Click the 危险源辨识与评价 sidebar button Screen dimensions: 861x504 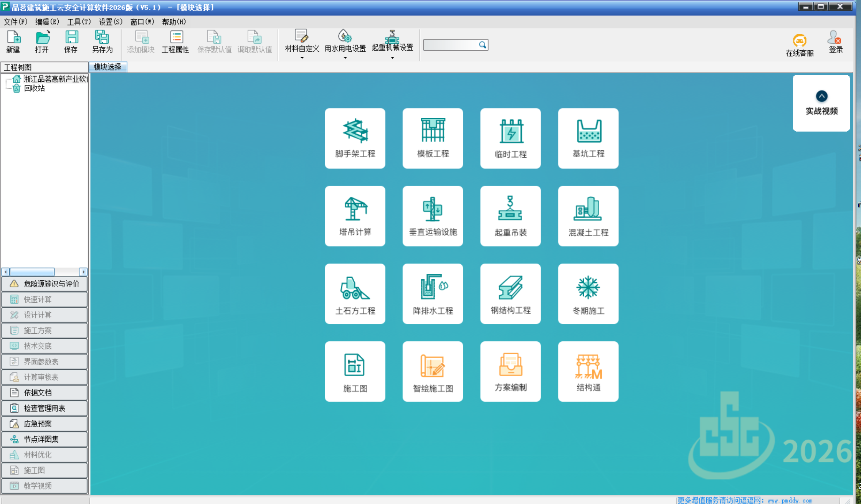45,284
